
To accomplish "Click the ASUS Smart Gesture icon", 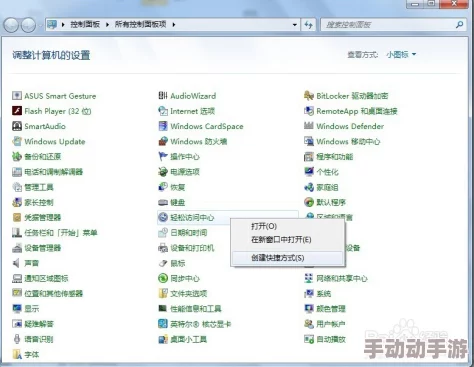I will click(x=17, y=96).
